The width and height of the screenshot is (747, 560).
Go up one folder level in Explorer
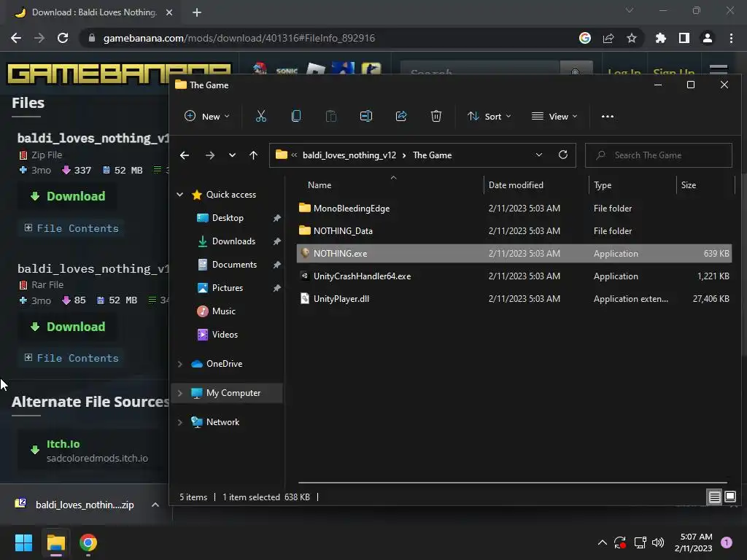point(253,155)
